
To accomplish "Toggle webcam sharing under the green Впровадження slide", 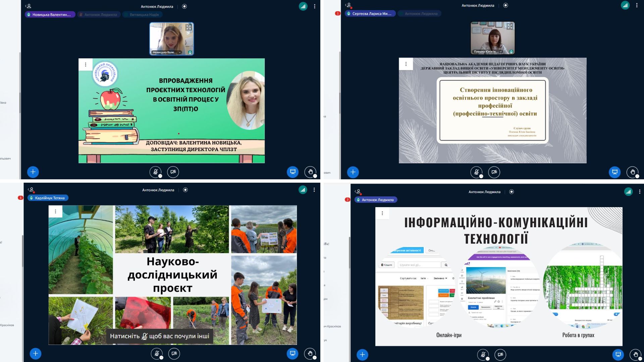I will click(173, 172).
